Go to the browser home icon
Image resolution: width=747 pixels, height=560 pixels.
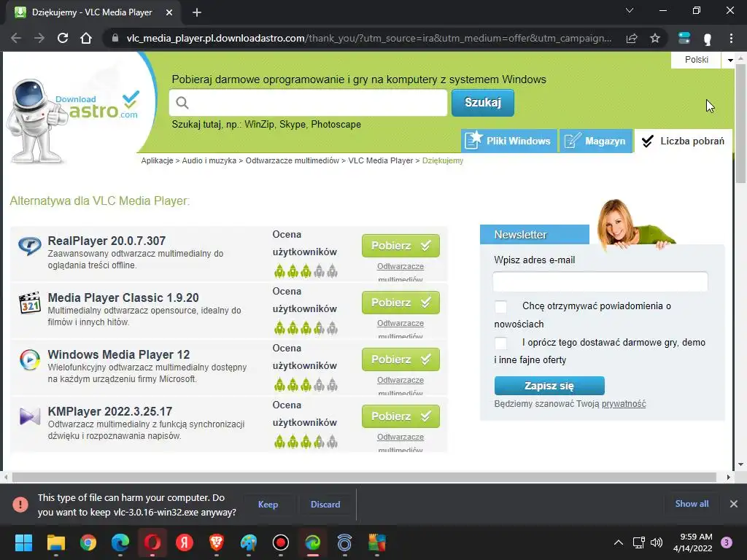tap(86, 38)
